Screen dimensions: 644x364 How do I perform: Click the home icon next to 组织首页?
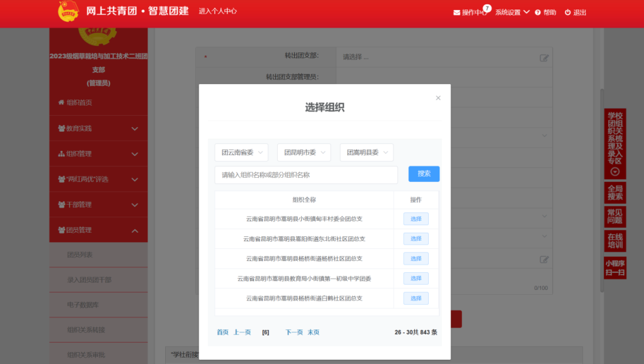61,102
